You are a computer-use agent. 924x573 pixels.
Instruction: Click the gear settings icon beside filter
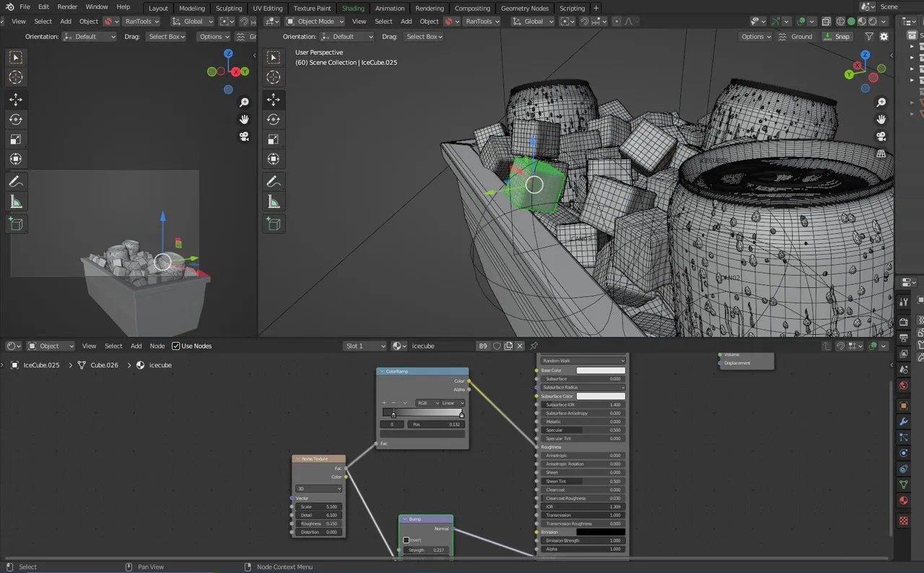pos(884,37)
